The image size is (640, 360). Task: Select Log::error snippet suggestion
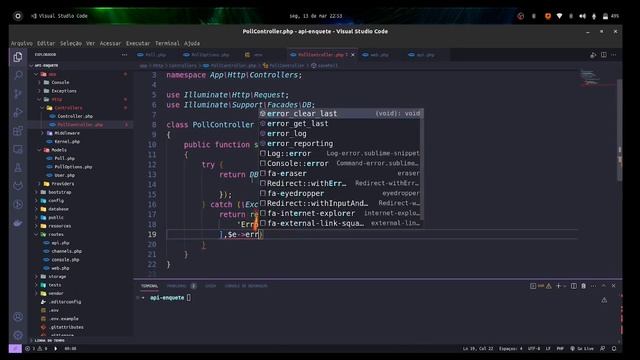coord(340,153)
